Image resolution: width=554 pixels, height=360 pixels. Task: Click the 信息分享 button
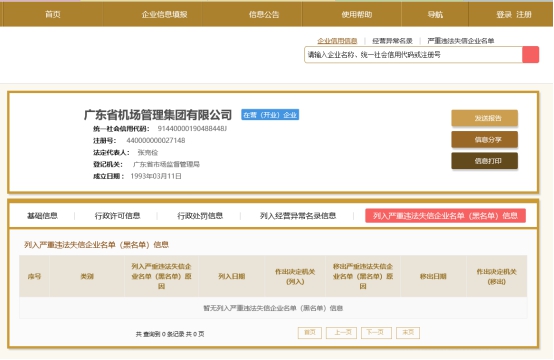point(484,140)
